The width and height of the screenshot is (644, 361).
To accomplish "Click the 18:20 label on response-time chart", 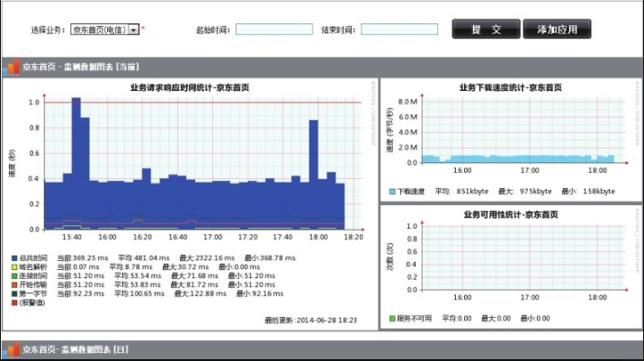I will tap(353, 238).
